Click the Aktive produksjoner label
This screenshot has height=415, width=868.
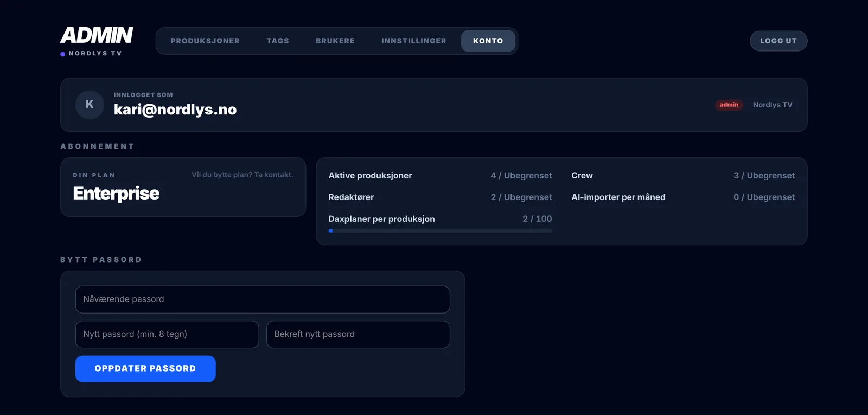tap(370, 176)
